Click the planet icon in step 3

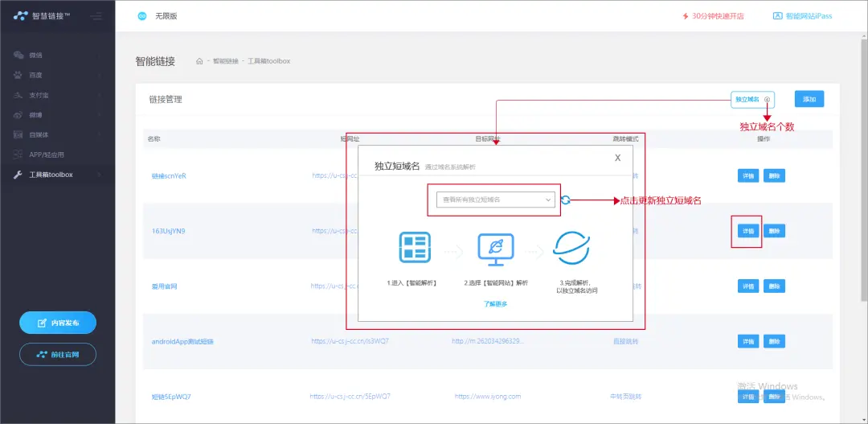(x=573, y=248)
